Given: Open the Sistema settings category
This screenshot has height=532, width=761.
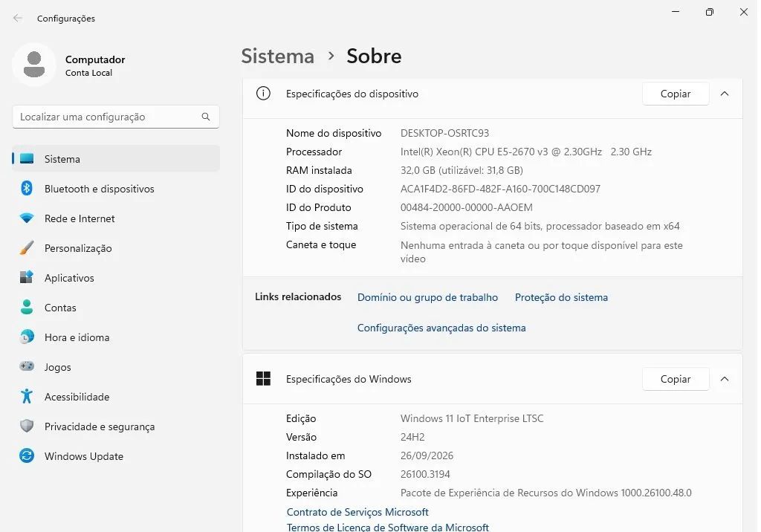Looking at the screenshot, I should tap(116, 159).
